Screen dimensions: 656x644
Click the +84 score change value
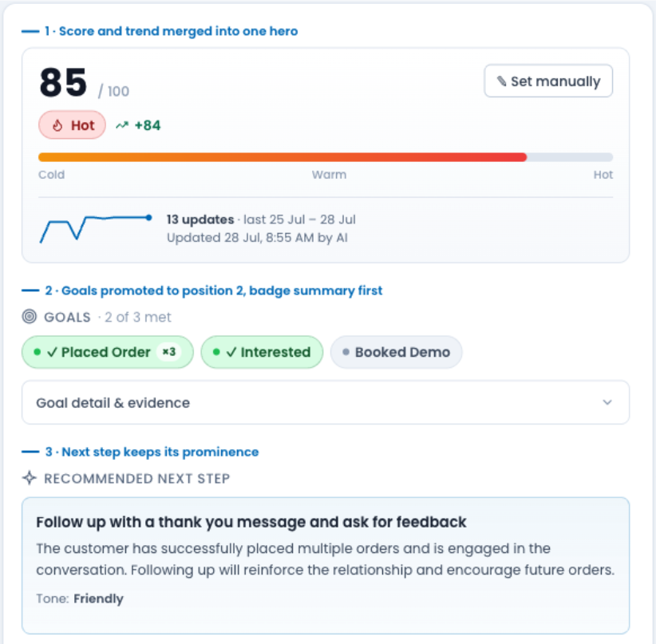click(x=148, y=125)
